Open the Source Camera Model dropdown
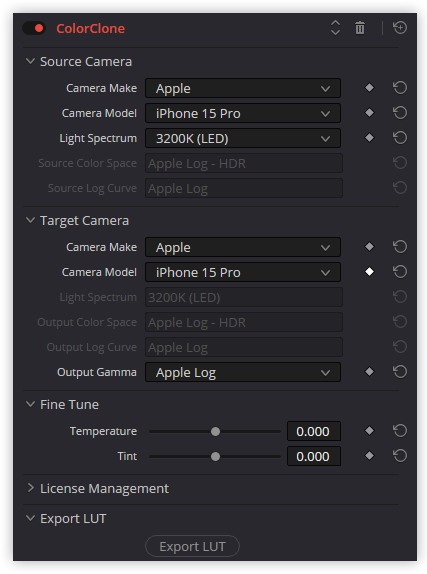 pyautogui.click(x=243, y=113)
